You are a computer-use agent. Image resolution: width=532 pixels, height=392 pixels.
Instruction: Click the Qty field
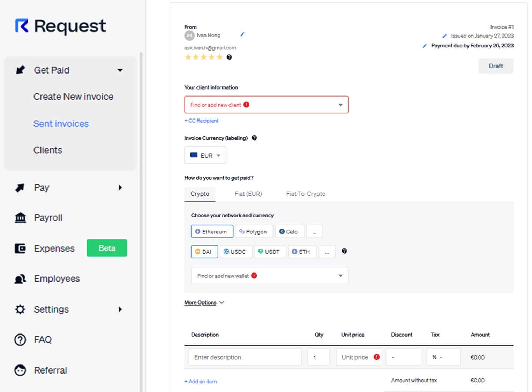(319, 357)
